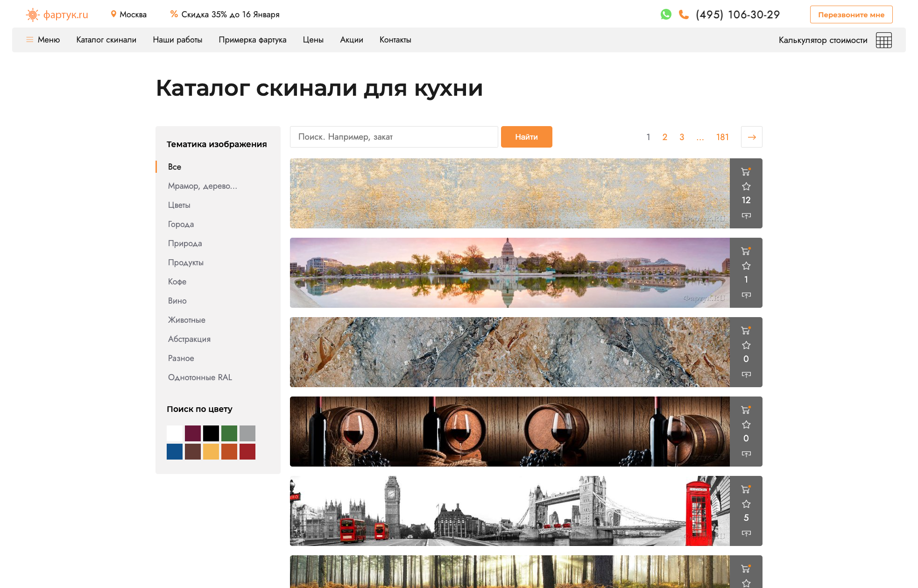
Task: Star the wine barrels skinali
Action: click(746, 425)
